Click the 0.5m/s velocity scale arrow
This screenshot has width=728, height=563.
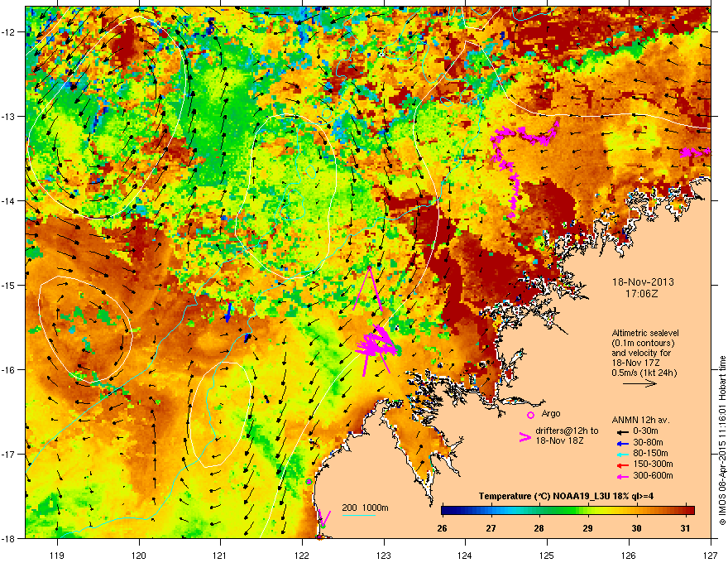[639, 383]
